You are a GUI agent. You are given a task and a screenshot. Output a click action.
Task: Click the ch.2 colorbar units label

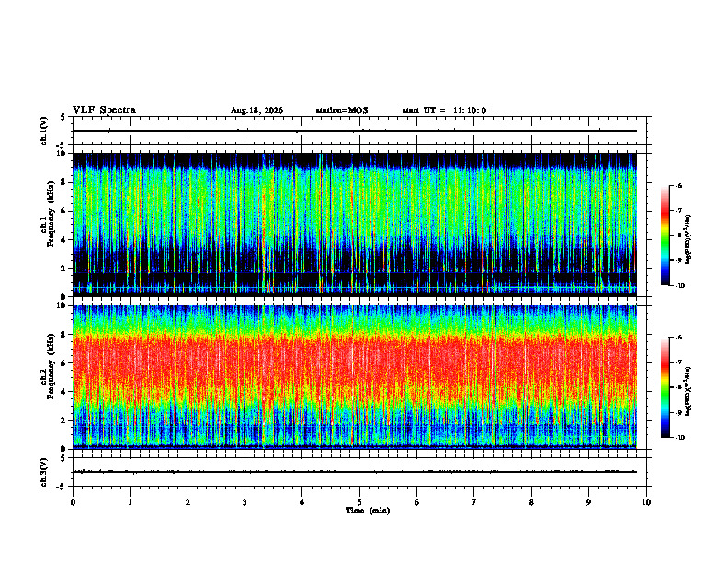point(688,392)
